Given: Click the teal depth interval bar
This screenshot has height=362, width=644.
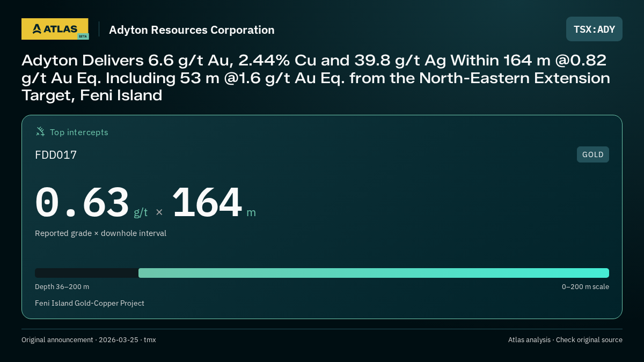Looking at the screenshot, I should click(x=374, y=273).
